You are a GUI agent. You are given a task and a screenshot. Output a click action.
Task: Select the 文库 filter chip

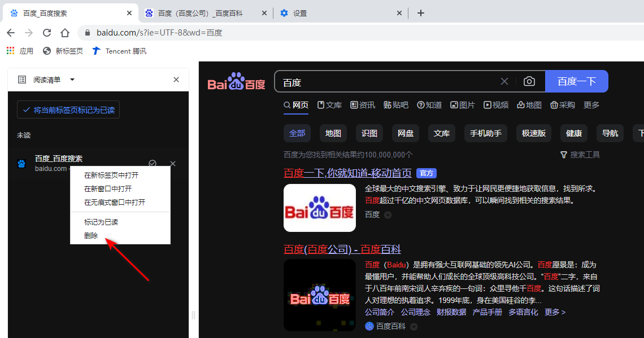pos(442,133)
